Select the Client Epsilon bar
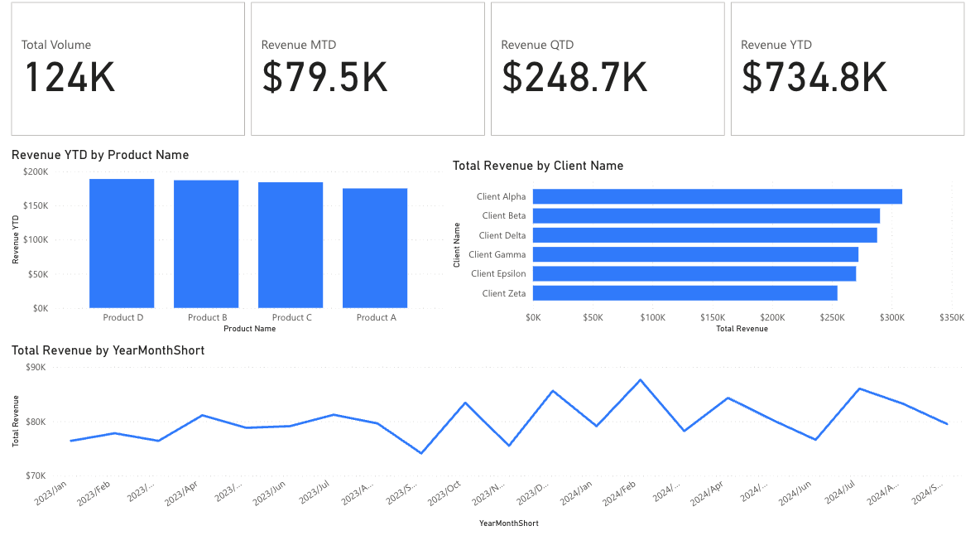Image resolution: width=980 pixels, height=550 pixels. (x=694, y=273)
